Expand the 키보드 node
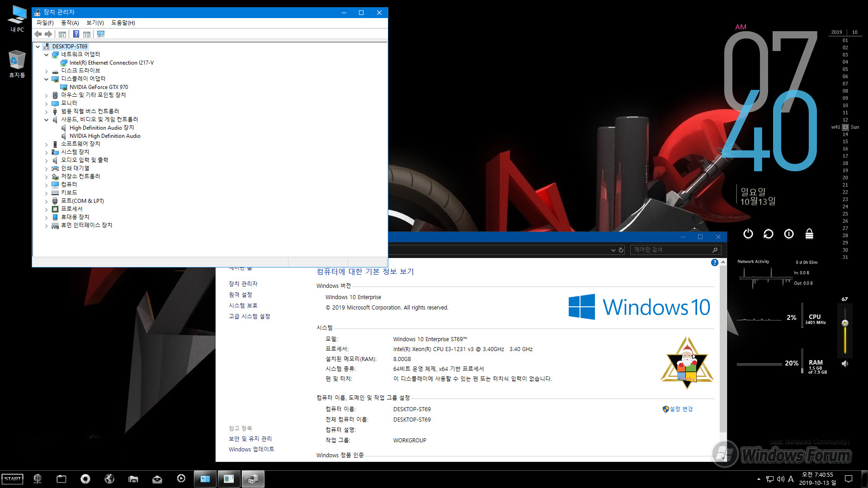The width and height of the screenshot is (868, 488). pos(46,193)
